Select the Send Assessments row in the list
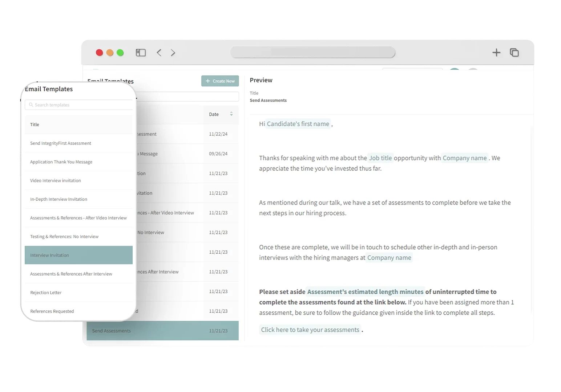561x392 pixels. pos(162,331)
